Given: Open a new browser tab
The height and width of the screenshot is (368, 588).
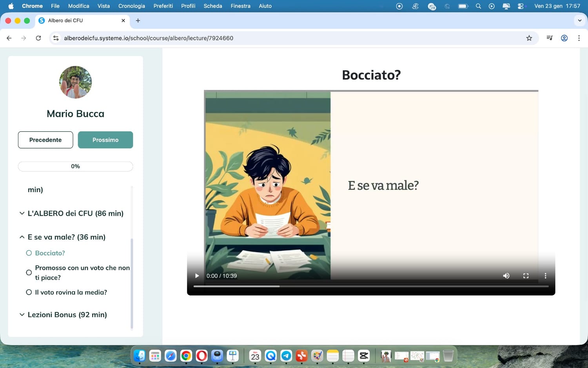Looking at the screenshot, I should (138, 20).
